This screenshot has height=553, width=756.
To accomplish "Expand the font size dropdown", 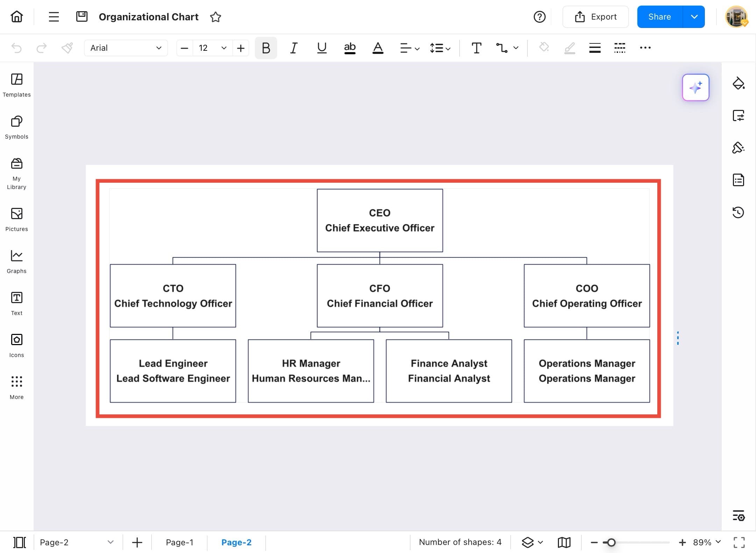I will (223, 48).
